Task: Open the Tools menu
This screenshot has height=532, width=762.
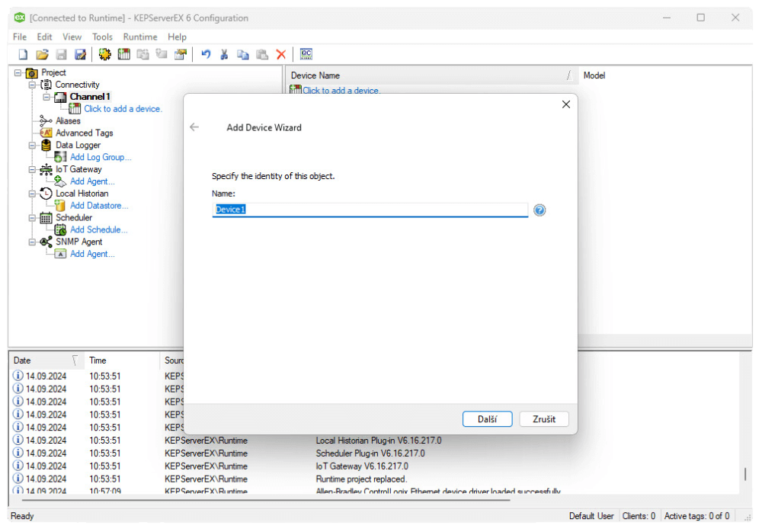Action: pyautogui.click(x=102, y=36)
